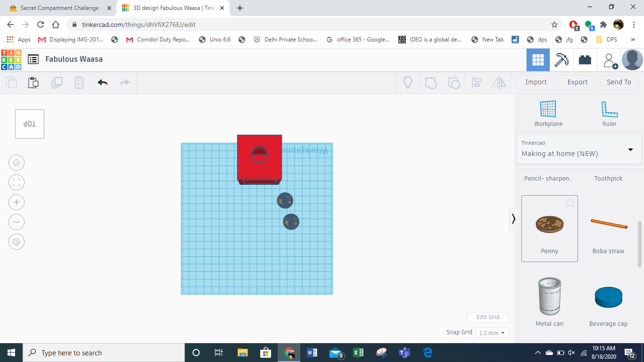Click the Mirror flip icon

[x=499, y=82]
